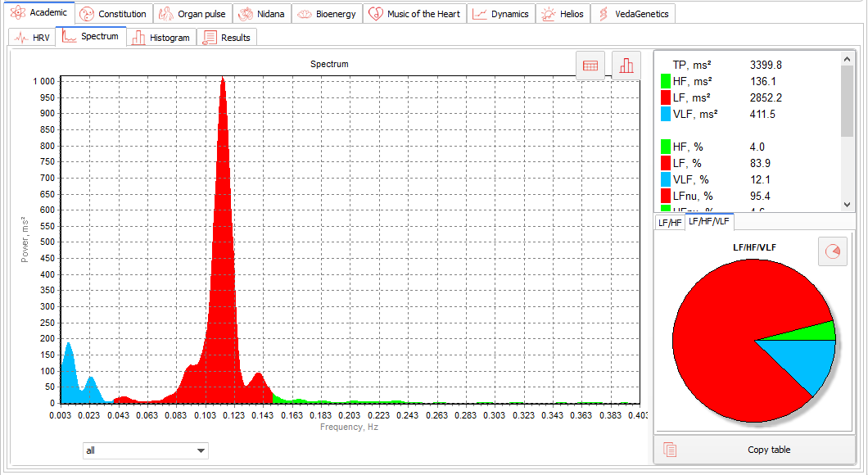Viewport: 868px width, 475px height.
Task: Expand the 'all' frequency range dropdown
Action: pos(146,450)
